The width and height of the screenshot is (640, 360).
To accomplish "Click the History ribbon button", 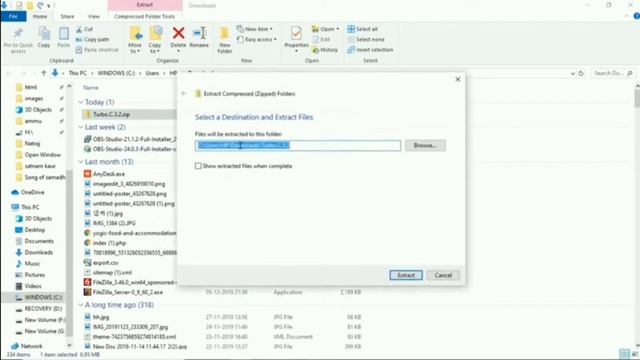I will [325, 50].
